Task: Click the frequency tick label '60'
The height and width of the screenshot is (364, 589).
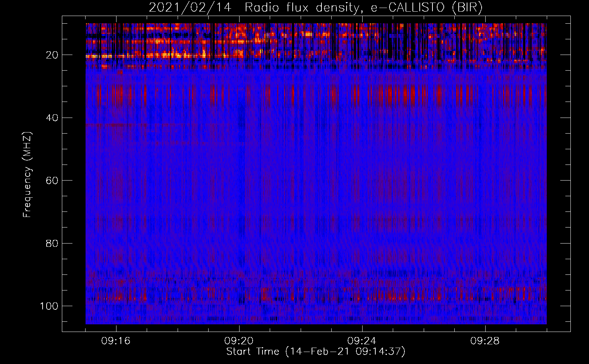Action: (x=52, y=181)
